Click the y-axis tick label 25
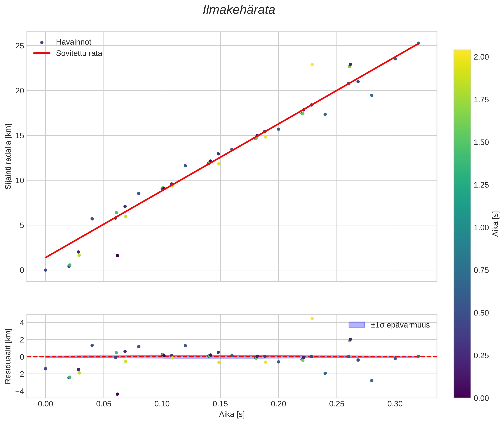This screenshot has height=423, width=504. click(20, 46)
